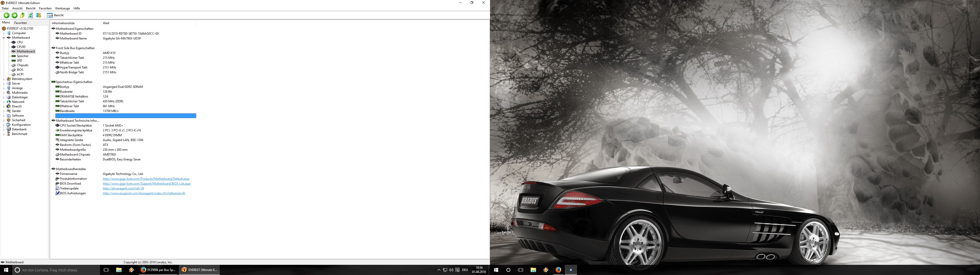Click the Up one level toolbar icon
Screen dimensions: 980x275
click(22, 15)
